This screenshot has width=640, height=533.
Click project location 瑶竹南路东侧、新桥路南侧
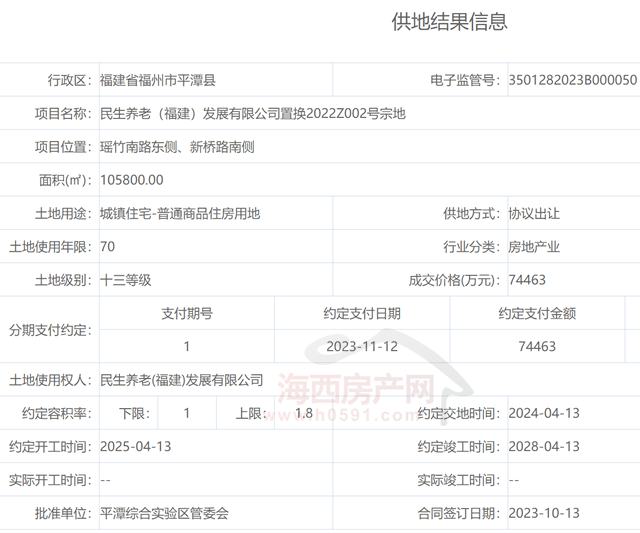click(x=177, y=147)
